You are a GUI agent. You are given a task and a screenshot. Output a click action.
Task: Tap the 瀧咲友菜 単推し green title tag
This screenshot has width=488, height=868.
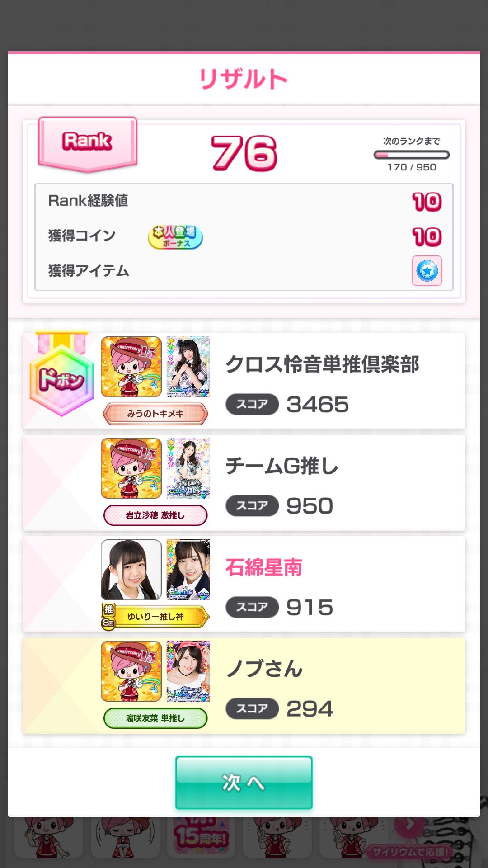[155, 718]
